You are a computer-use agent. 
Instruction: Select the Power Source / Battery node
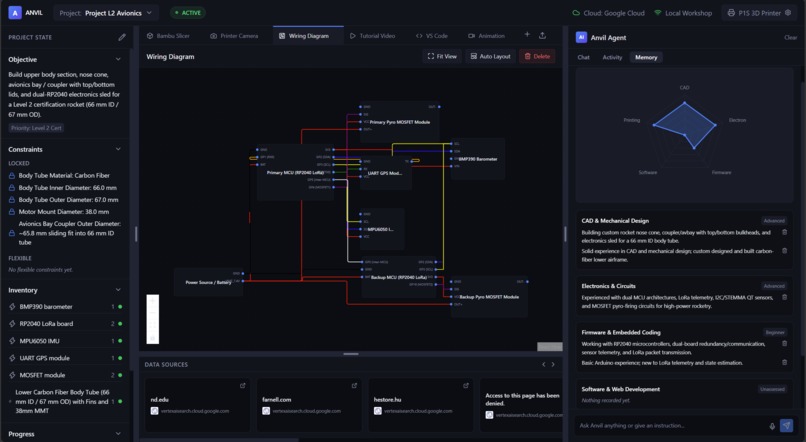pos(208,282)
